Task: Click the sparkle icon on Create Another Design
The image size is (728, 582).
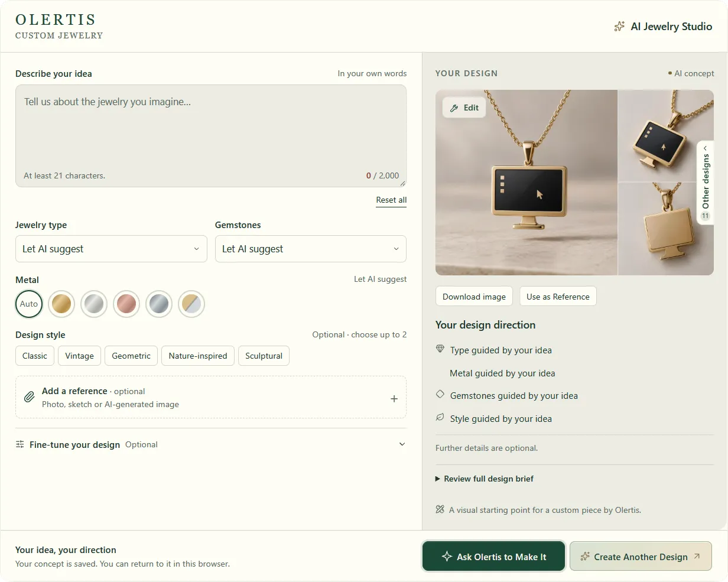Action: (x=586, y=557)
